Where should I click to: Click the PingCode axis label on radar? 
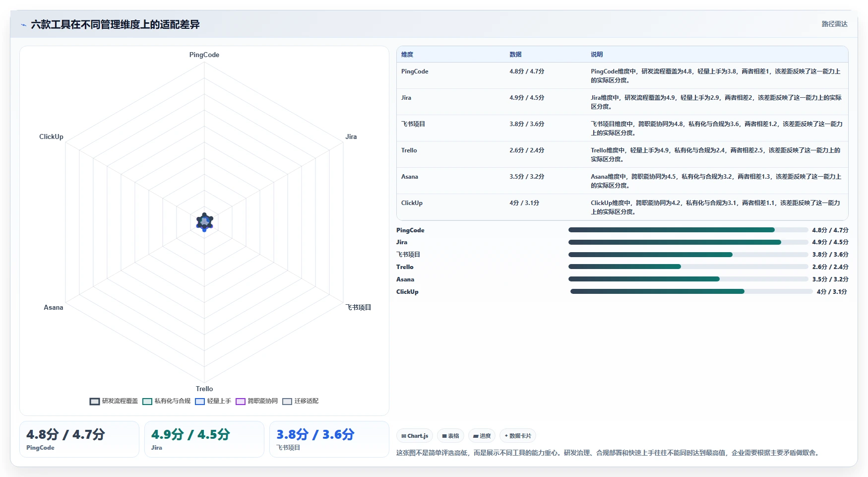tap(204, 55)
